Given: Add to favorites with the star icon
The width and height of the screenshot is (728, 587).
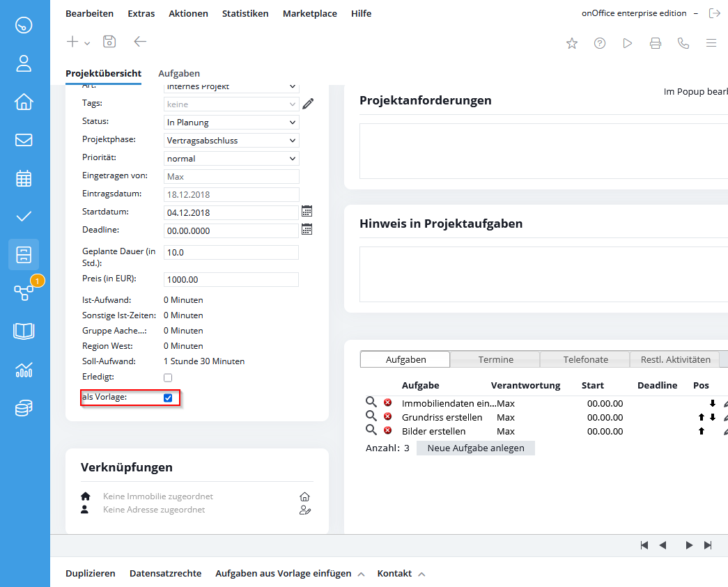Looking at the screenshot, I should tap(572, 43).
